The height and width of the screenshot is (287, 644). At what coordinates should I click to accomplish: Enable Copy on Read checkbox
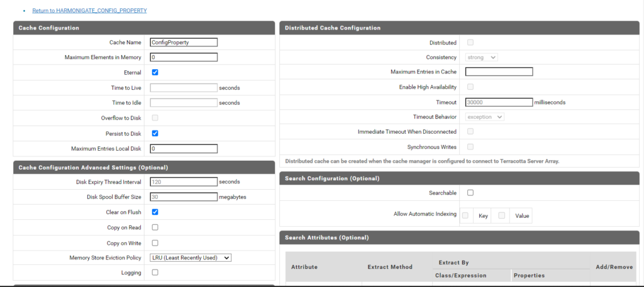(155, 227)
